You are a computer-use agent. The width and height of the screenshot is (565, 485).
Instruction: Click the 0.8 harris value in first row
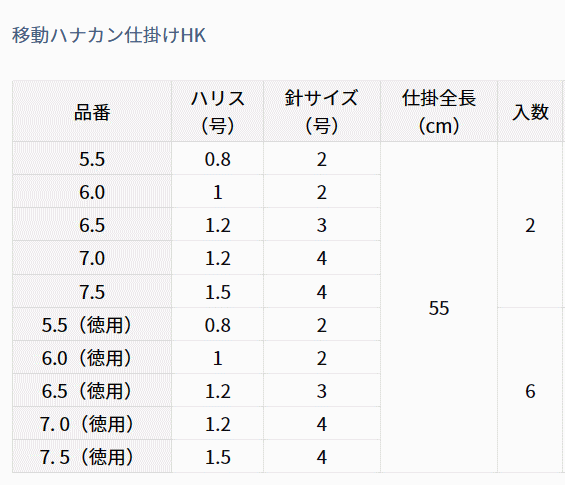click(218, 159)
